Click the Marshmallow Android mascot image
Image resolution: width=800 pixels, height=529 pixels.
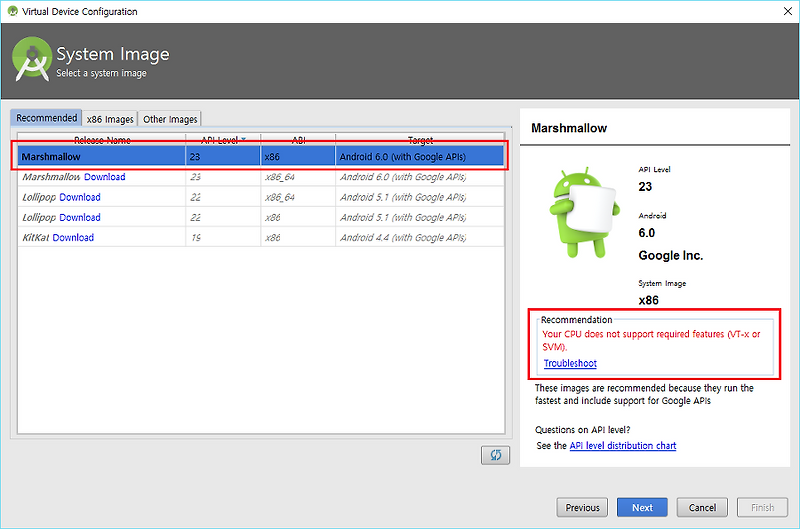(x=585, y=212)
